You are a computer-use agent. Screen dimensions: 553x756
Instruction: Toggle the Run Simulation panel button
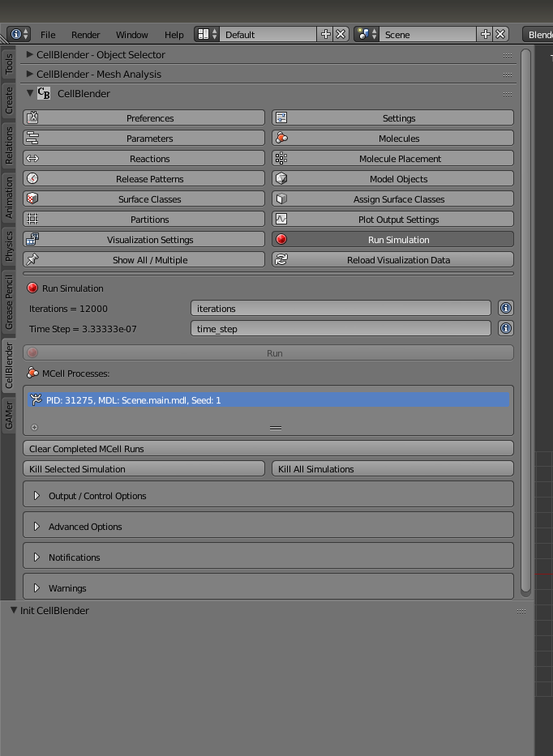pyautogui.click(x=392, y=239)
